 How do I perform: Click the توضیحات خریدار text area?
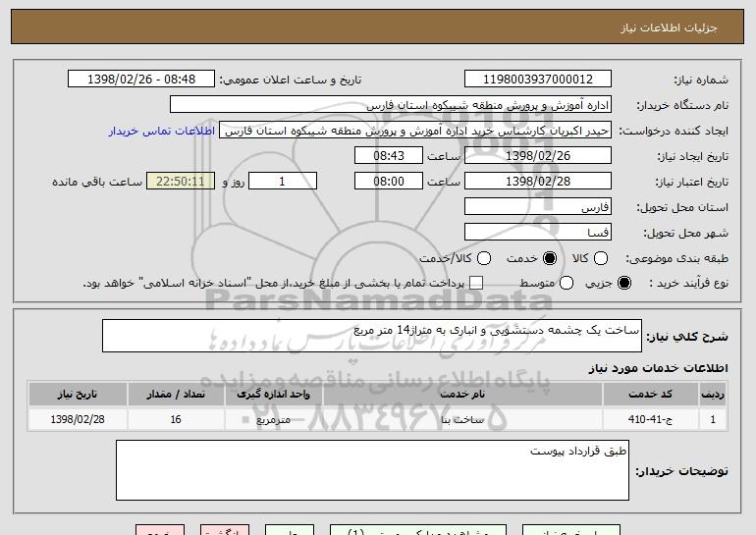(372, 470)
